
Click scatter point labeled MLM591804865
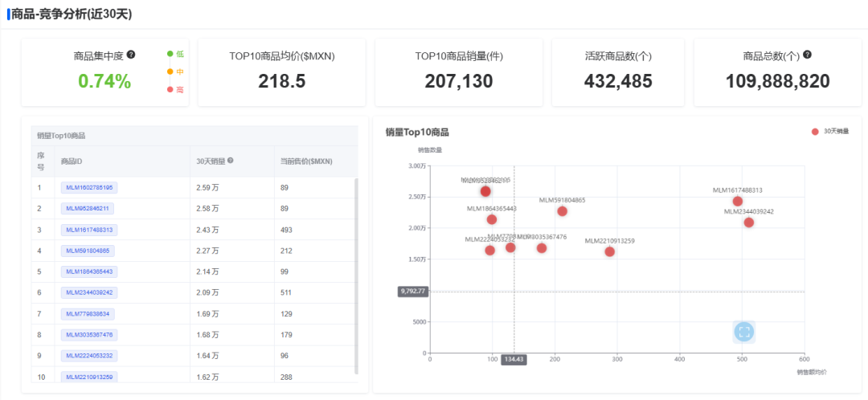point(562,211)
